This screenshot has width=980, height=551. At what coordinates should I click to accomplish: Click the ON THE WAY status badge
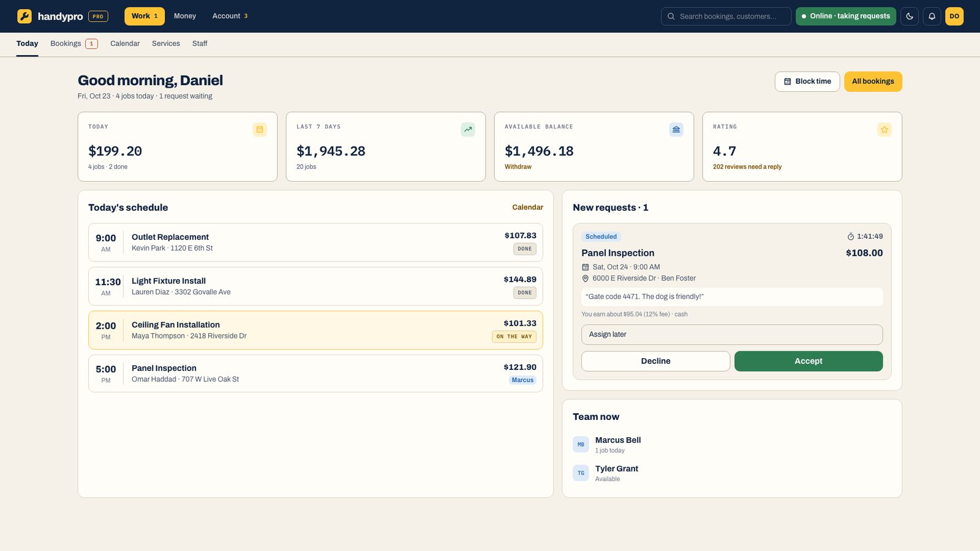click(x=514, y=337)
